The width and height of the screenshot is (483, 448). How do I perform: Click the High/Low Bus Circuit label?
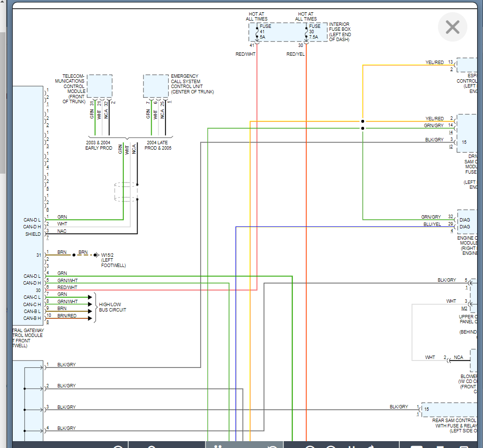click(x=113, y=307)
